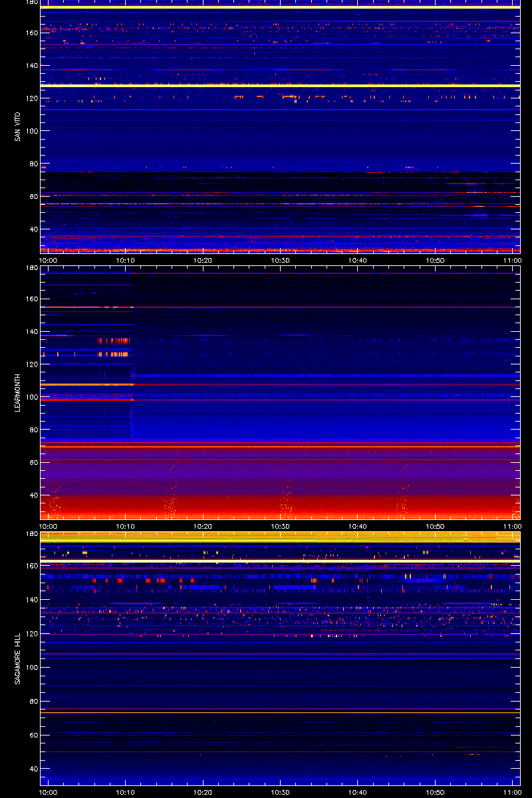Select 11:00 time label under San Vito plot
The height and width of the screenshot is (798, 532).
pyautogui.click(x=512, y=260)
